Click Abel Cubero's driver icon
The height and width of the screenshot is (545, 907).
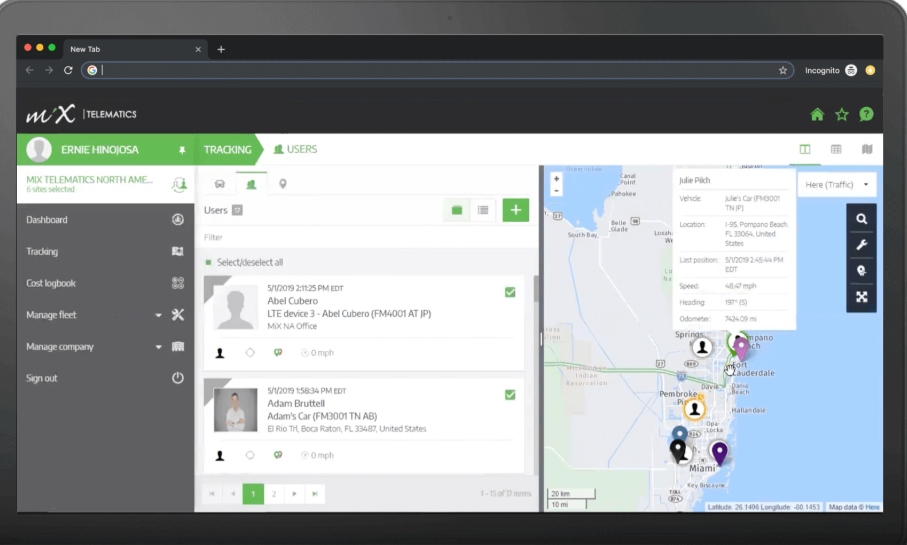[220, 353]
